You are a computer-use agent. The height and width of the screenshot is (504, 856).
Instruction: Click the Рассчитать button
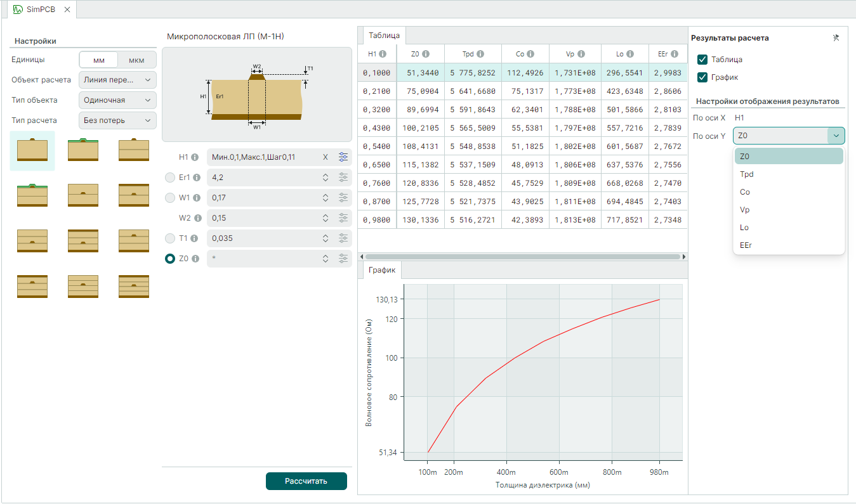click(x=306, y=481)
